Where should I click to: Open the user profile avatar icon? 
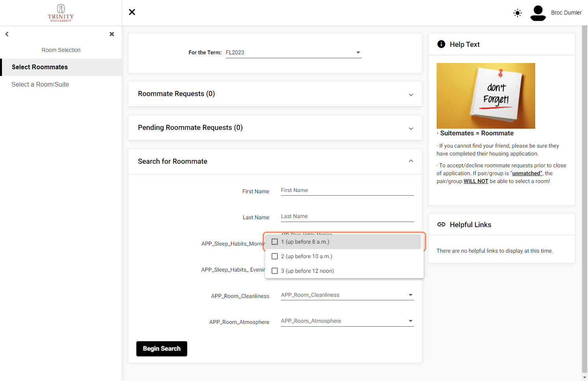tap(538, 13)
